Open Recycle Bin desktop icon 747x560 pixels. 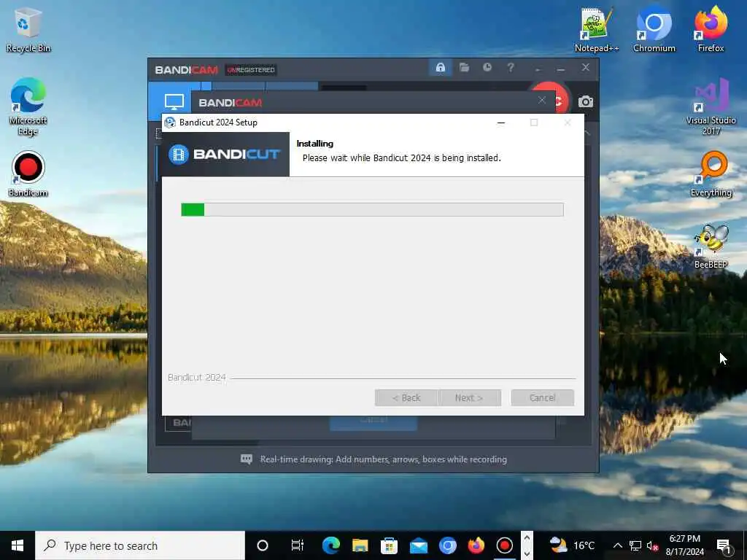pyautogui.click(x=28, y=30)
